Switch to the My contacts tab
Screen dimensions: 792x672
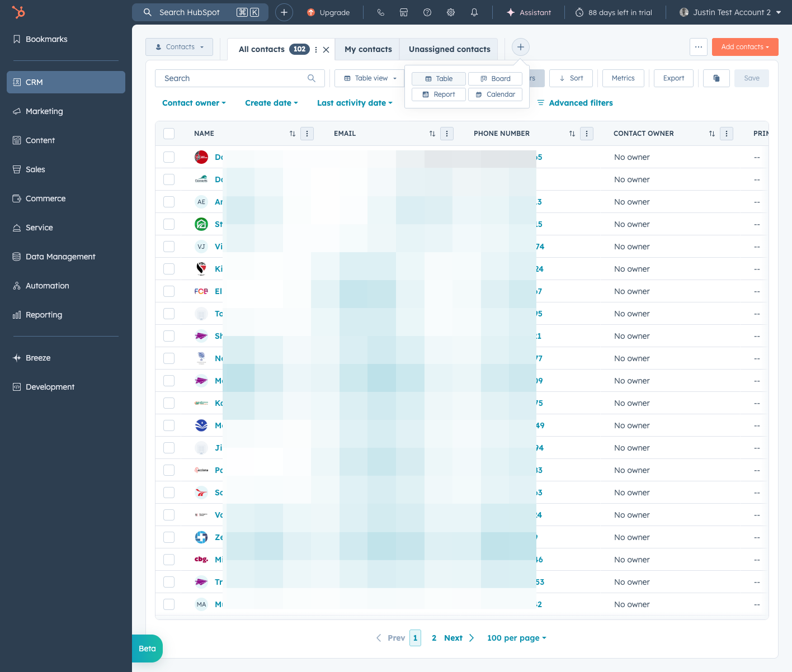[368, 49]
